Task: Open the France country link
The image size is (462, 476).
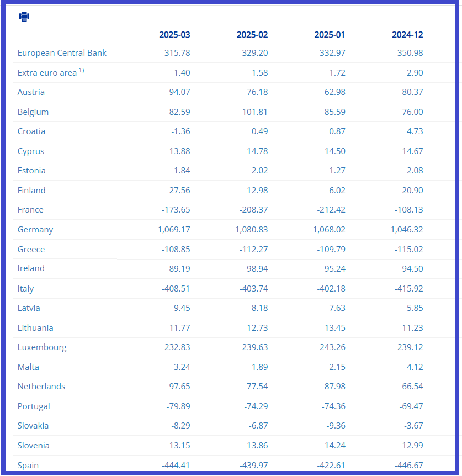Action: (30, 210)
